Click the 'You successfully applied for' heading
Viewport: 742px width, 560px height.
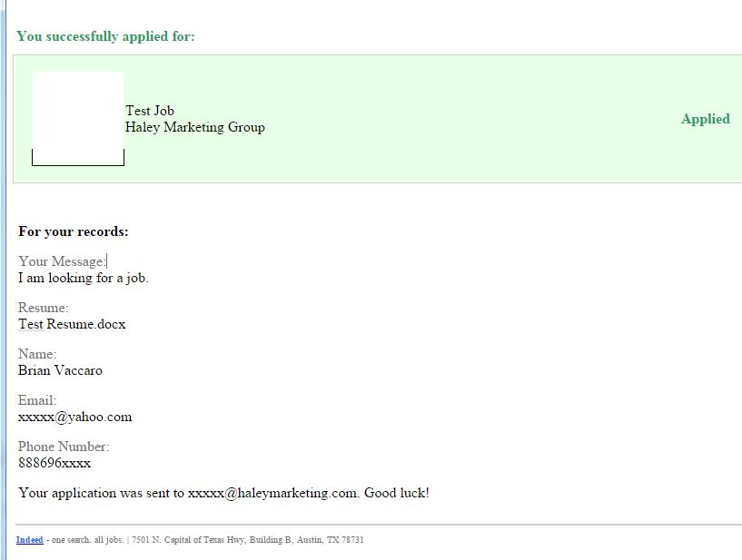[105, 36]
